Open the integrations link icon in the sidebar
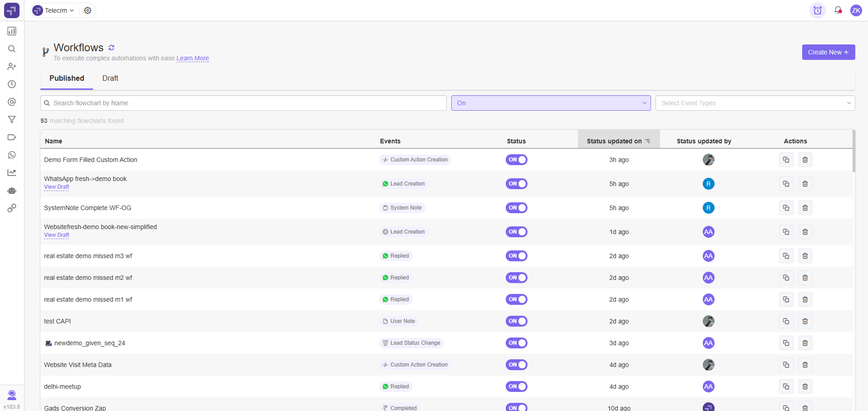This screenshot has width=868, height=411. pyautogui.click(x=12, y=208)
